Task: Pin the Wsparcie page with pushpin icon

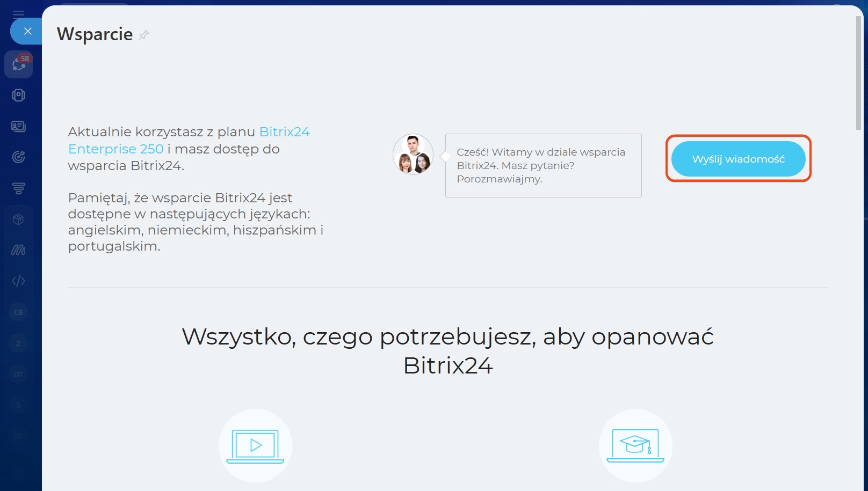Action: [x=143, y=35]
